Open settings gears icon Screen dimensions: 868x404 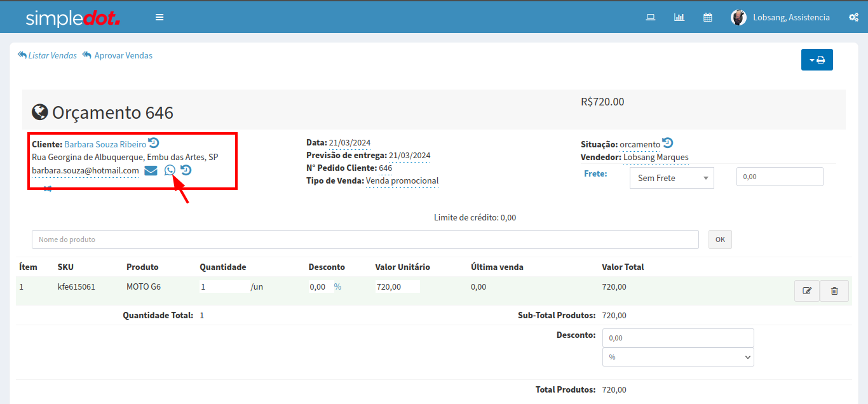tap(853, 17)
